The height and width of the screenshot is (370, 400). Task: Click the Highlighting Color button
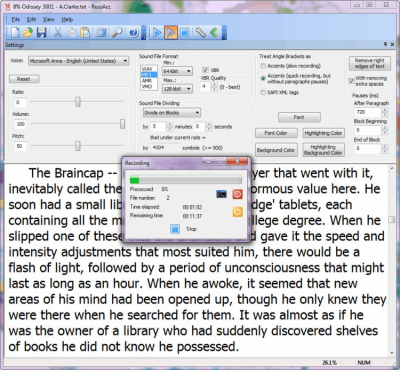click(323, 133)
